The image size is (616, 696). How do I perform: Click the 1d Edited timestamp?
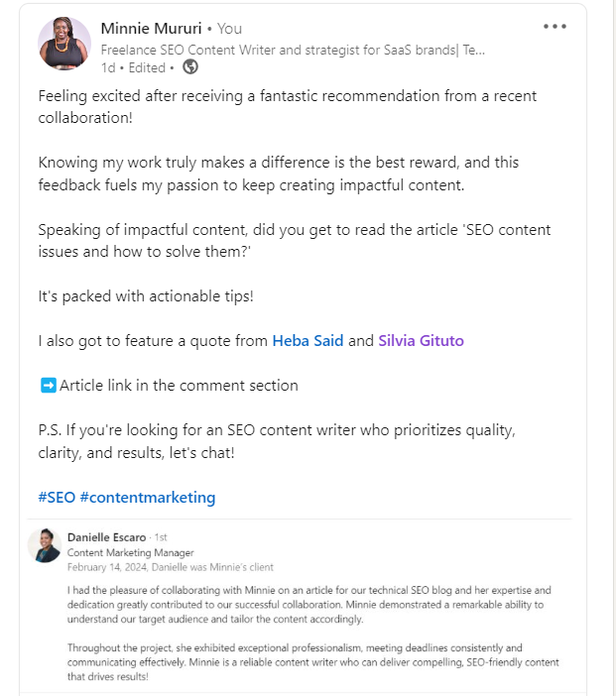tap(133, 67)
